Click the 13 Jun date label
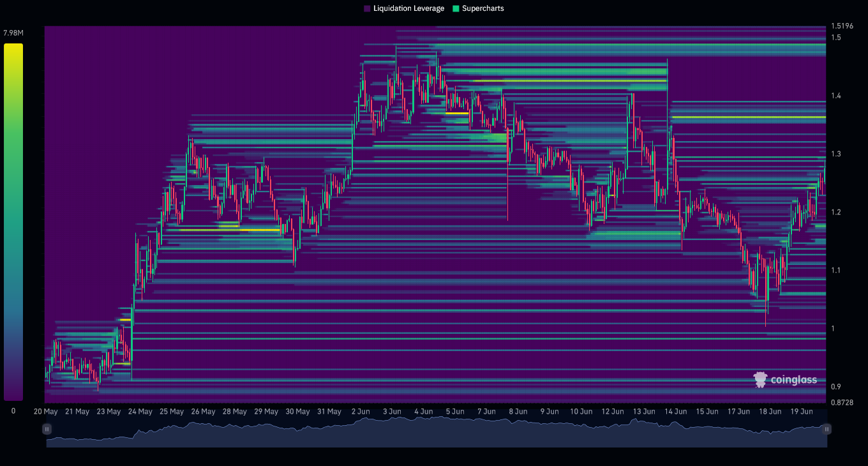The image size is (868, 466). 643,412
